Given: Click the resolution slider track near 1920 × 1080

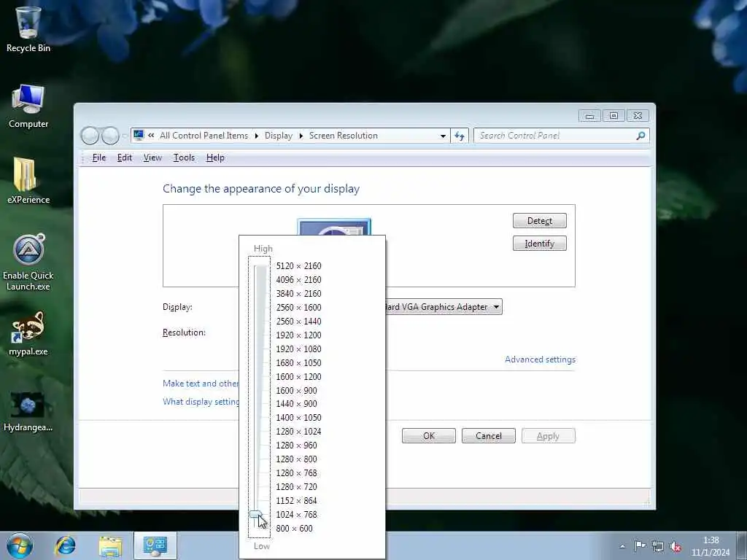Looking at the screenshot, I should point(260,349).
